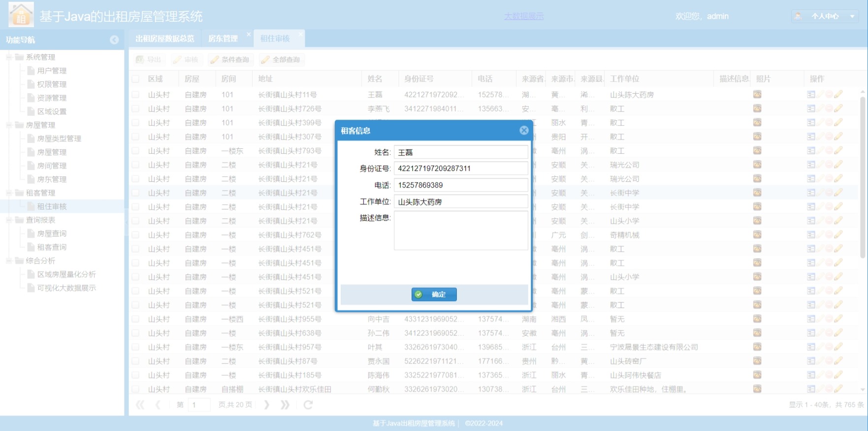Open the 个人中心 dropdown menu
Image resolution: width=868 pixels, height=431 pixels.
[825, 16]
